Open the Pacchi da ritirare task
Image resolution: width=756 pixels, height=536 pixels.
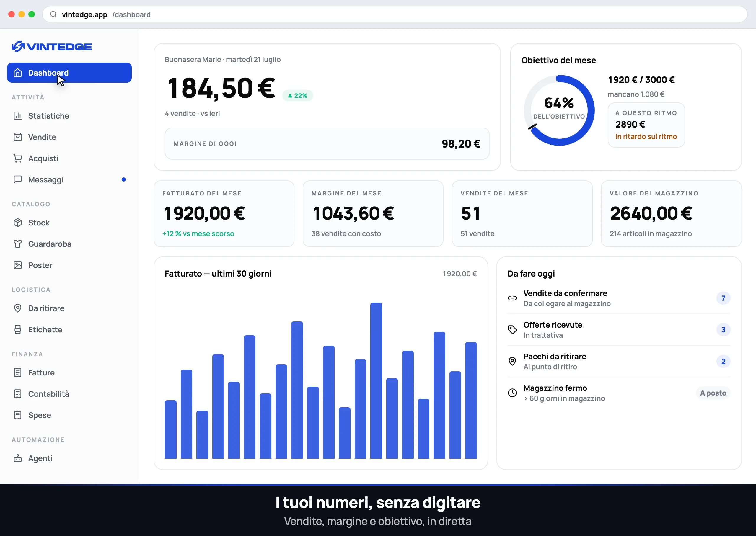coord(619,361)
